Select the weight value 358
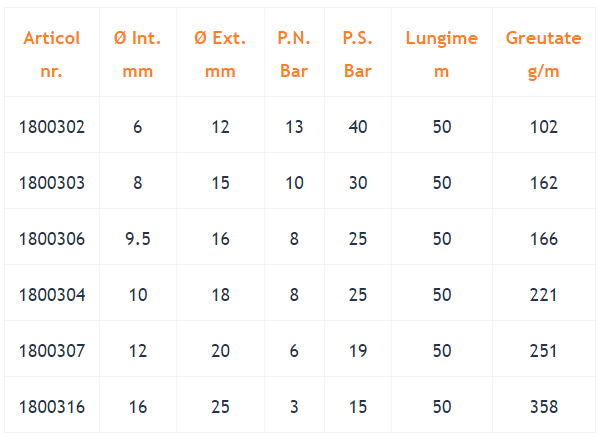 pos(544,407)
